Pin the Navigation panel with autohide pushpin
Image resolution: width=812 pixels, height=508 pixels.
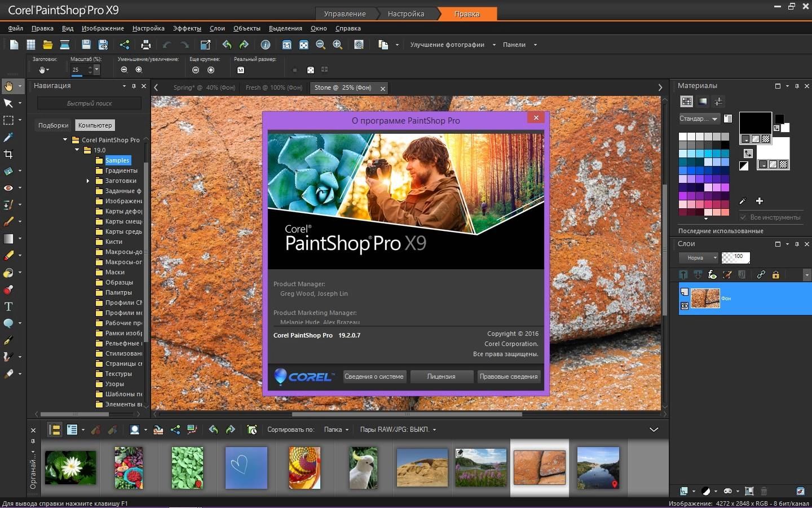coord(134,86)
